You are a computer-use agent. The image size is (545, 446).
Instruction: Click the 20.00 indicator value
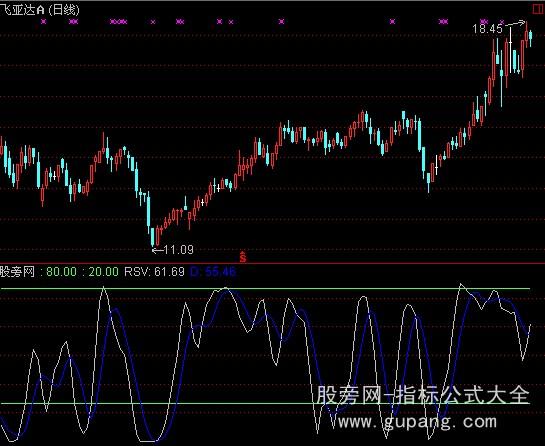click(103, 271)
